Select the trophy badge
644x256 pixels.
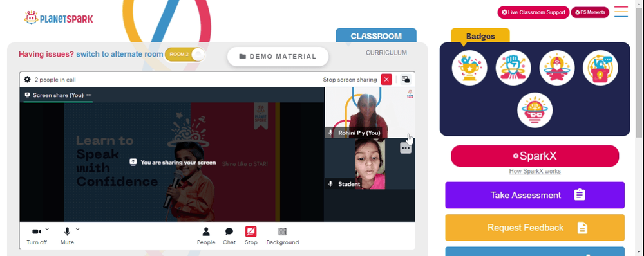(x=469, y=68)
